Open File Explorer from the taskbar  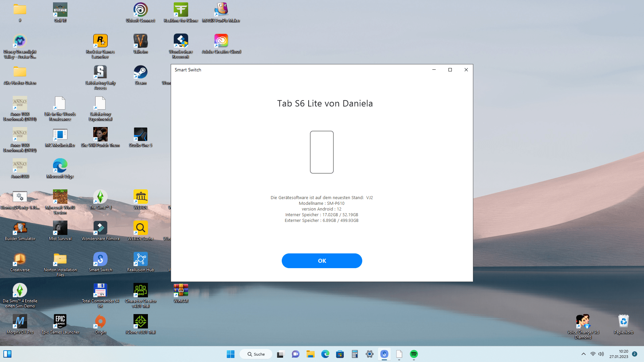[x=310, y=354]
